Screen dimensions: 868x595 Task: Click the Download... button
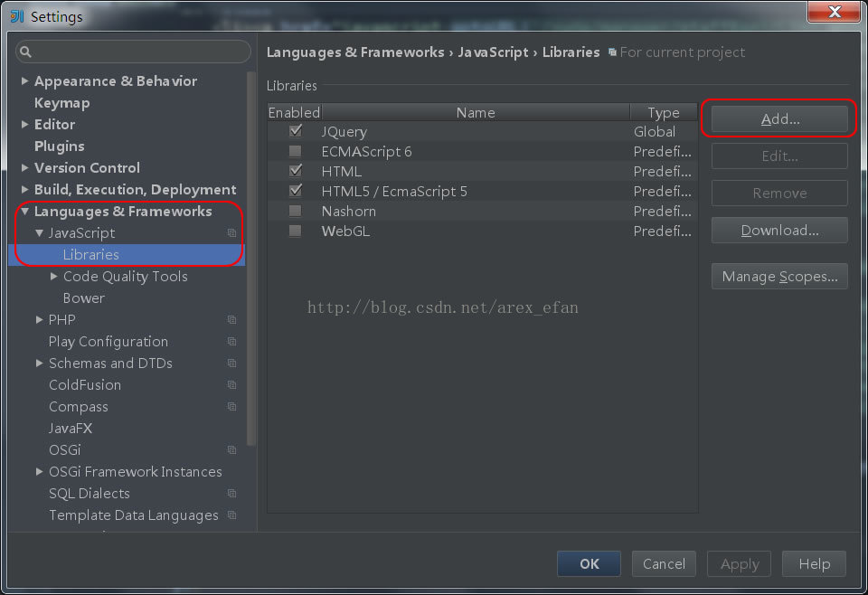pyautogui.click(x=779, y=231)
